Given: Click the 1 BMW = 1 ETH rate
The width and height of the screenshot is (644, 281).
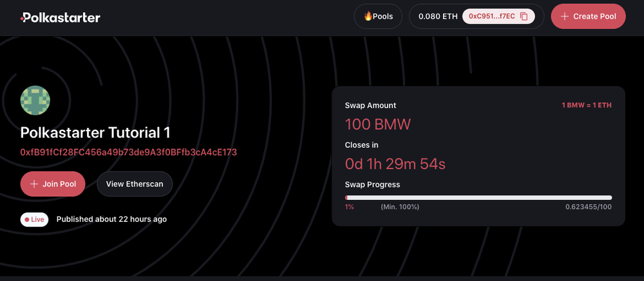Looking at the screenshot, I should click(587, 105).
